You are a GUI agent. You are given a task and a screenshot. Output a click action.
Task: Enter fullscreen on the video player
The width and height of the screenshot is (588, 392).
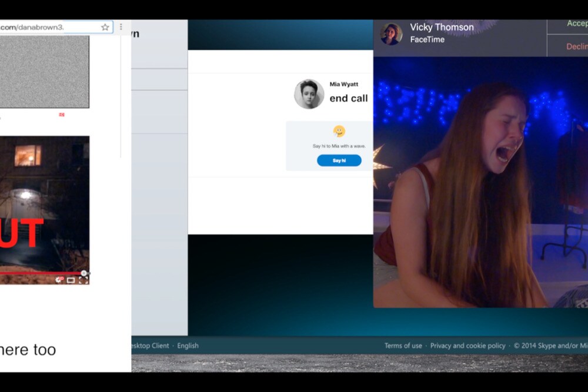tap(83, 280)
